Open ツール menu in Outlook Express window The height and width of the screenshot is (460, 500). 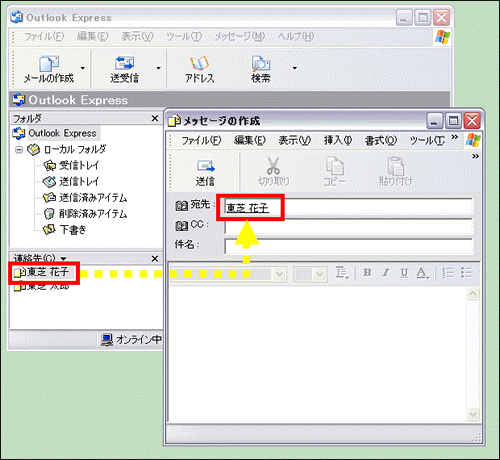184,36
